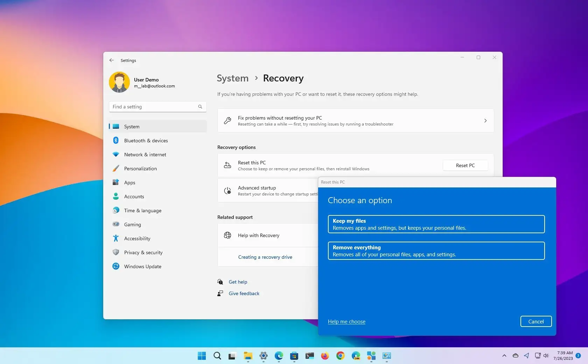This screenshot has height=364, width=588.
Task: Show hidden system tray icons
Action: (x=504, y=356)
